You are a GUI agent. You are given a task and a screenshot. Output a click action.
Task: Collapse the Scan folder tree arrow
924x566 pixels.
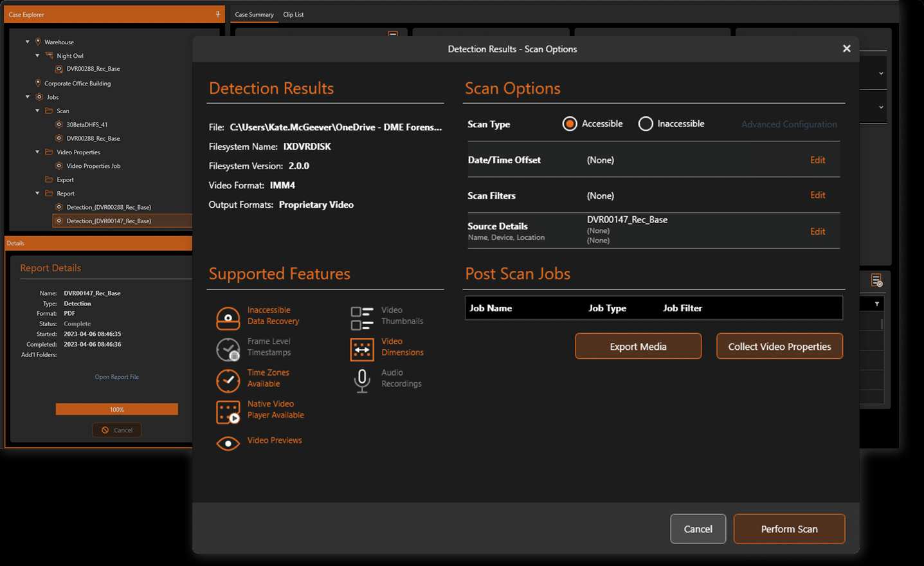point(37,111)
